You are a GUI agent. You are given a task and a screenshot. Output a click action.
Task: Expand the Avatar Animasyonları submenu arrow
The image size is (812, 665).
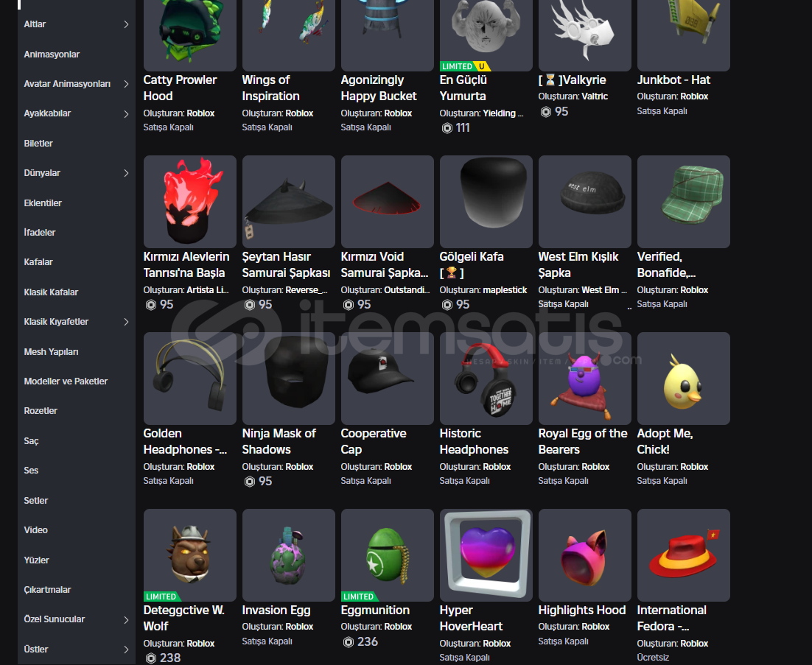click(x=126, y=84)
